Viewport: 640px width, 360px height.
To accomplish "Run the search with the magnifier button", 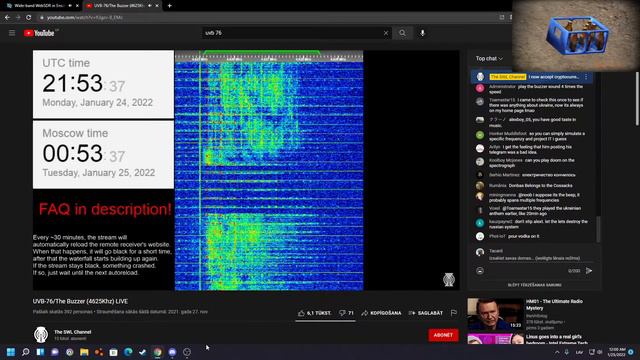I will click(402, 33).
